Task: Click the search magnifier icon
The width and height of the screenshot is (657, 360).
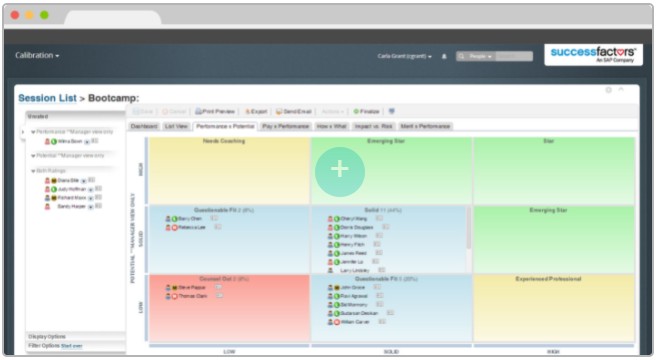Action: (x=461, y=56)
